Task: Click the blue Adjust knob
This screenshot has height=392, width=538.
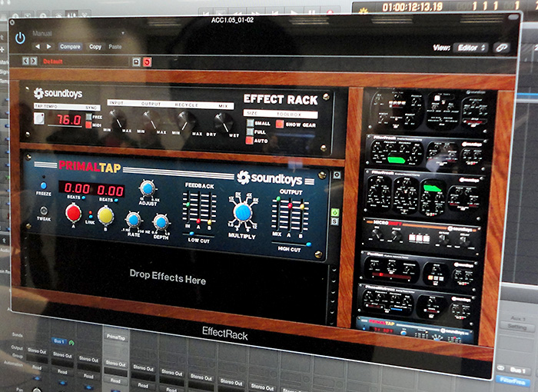Action: coord(148,188)
